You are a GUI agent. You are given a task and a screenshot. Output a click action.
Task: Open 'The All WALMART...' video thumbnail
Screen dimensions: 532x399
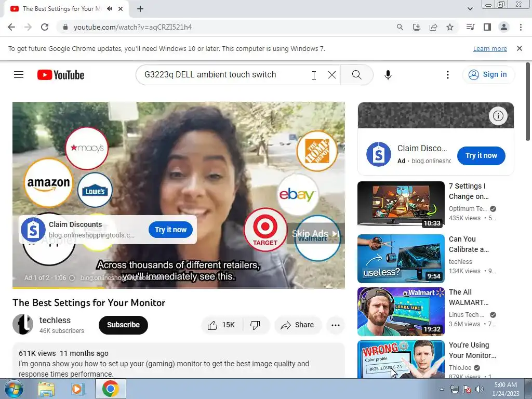point(401,312)
